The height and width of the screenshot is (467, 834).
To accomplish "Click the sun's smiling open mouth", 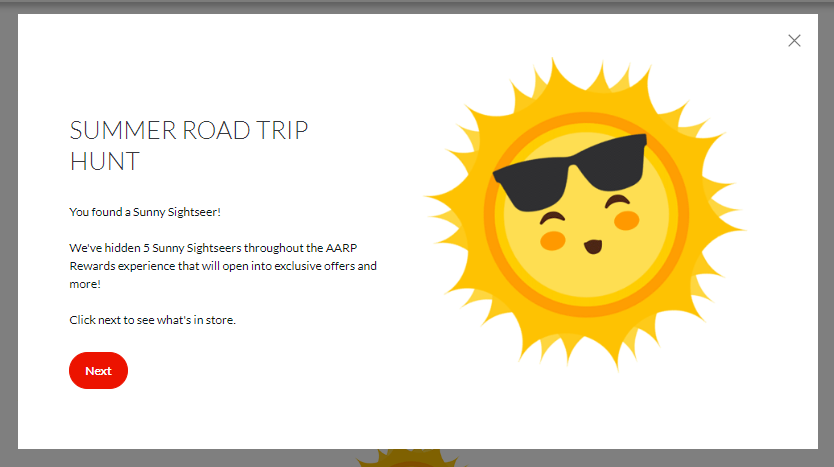I will pyautogui.click(x=591, y=245).
